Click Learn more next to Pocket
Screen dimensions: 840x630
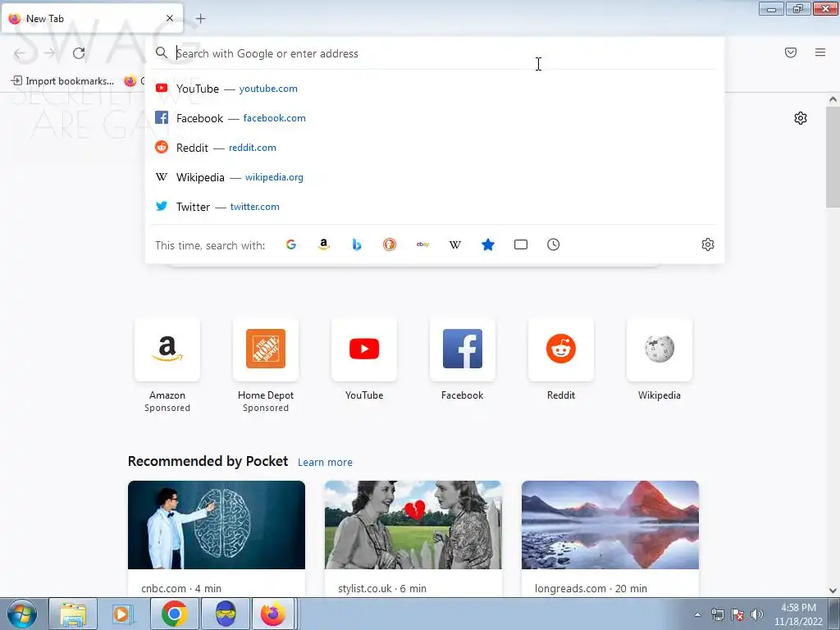pyautogui.click(x=325, y=463)
